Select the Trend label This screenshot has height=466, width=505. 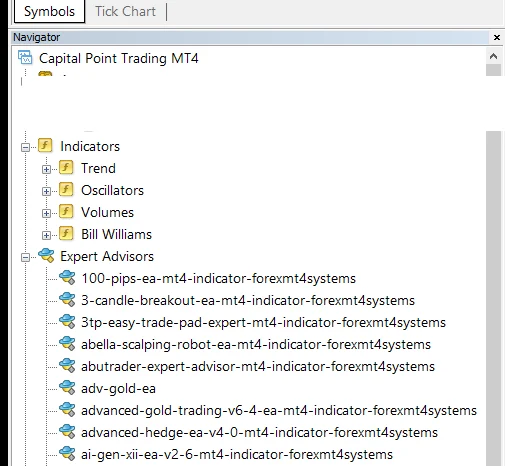tap(98, 168)
